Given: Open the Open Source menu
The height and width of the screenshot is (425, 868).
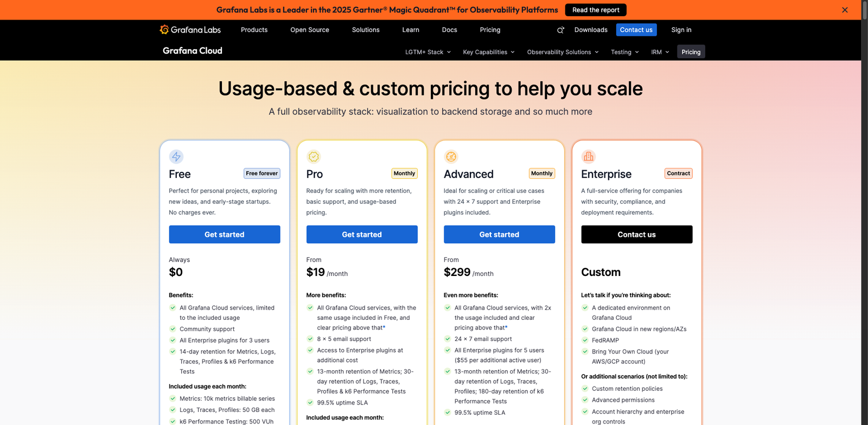Looking at the screenshot, I should 310,30.
